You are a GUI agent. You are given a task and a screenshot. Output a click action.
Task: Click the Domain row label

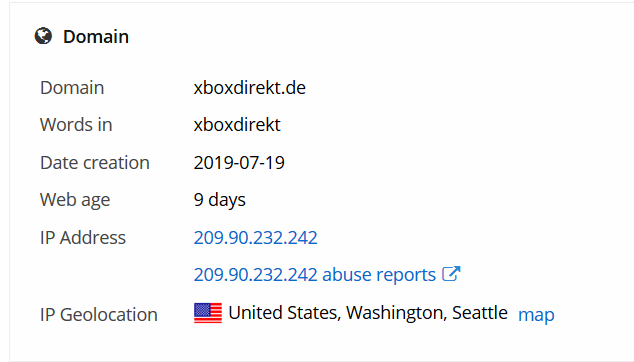coord(72,88)
